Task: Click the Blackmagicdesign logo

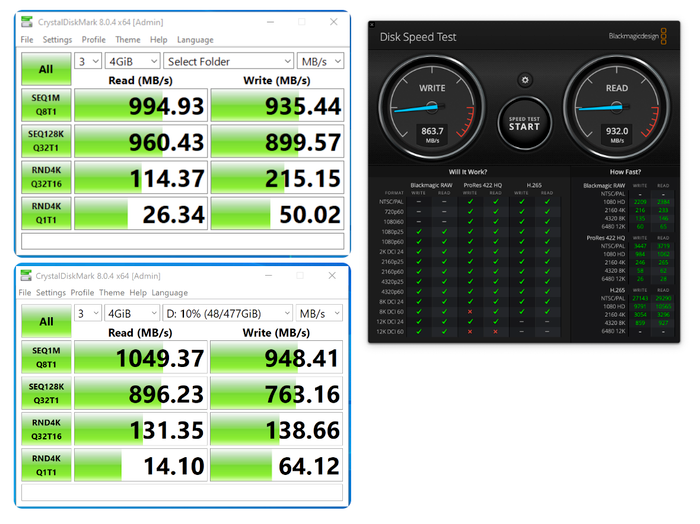Action: pos(638,36)
